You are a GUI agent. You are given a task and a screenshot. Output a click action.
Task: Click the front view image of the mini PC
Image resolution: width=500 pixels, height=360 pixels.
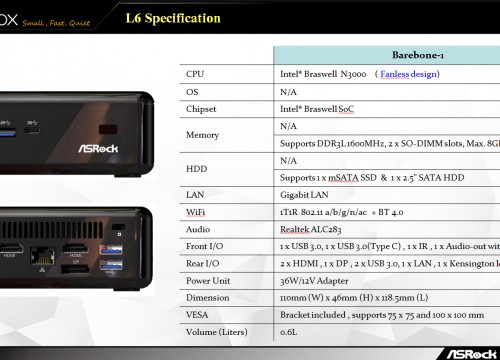[77, 133]
